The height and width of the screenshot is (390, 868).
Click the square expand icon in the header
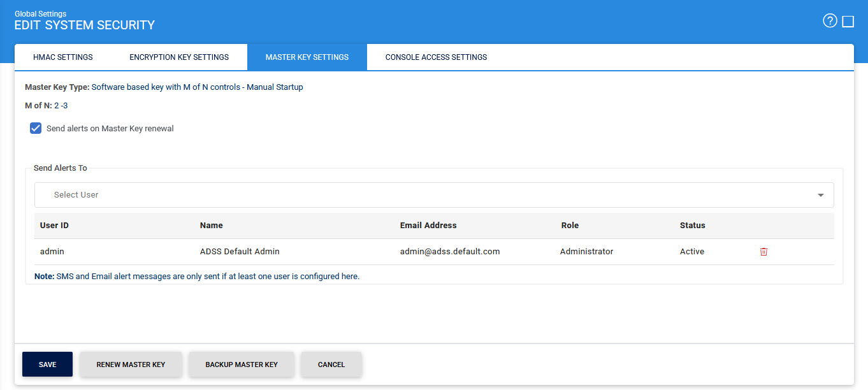[848, 22]
